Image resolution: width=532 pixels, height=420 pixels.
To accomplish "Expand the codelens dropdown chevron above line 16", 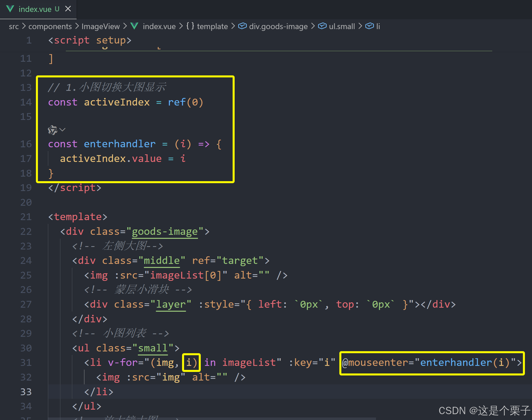I will pos(62,130).
